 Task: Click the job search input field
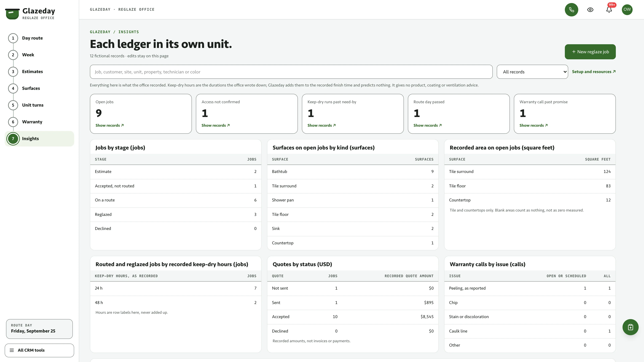291,72
